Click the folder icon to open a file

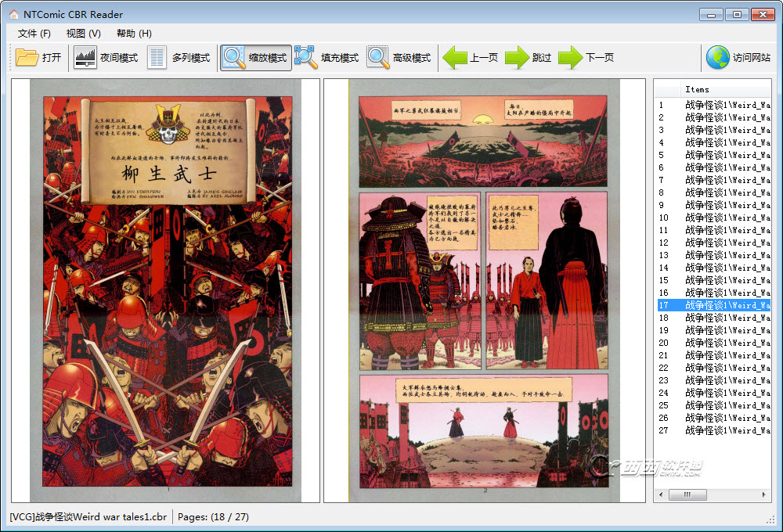coord(27,57)
